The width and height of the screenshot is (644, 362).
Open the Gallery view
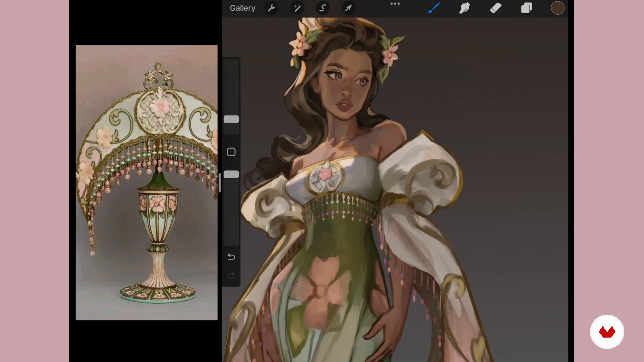click(x=242, y=8)
